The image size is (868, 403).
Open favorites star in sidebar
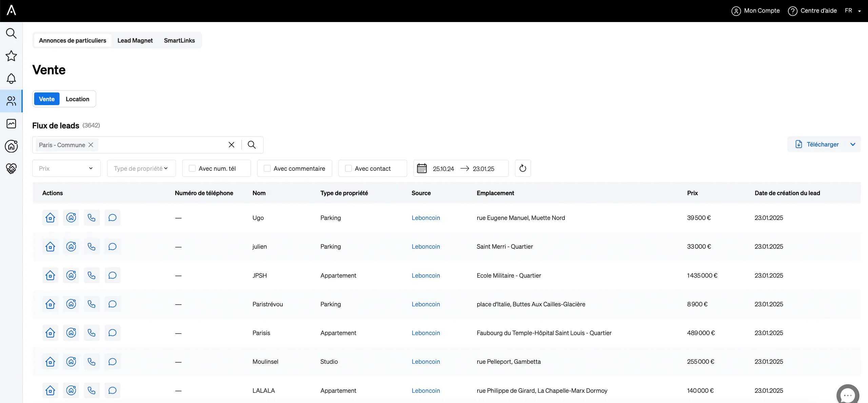[11, 56]
